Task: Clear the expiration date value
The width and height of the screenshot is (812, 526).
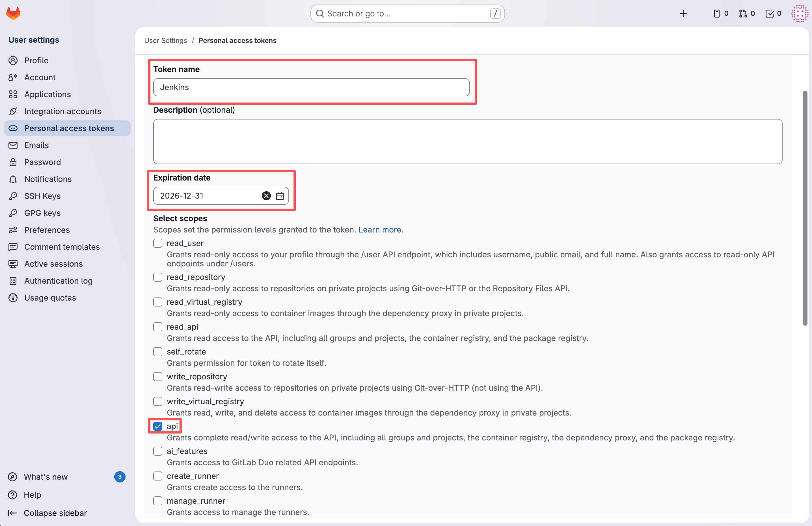Action: 266,196
